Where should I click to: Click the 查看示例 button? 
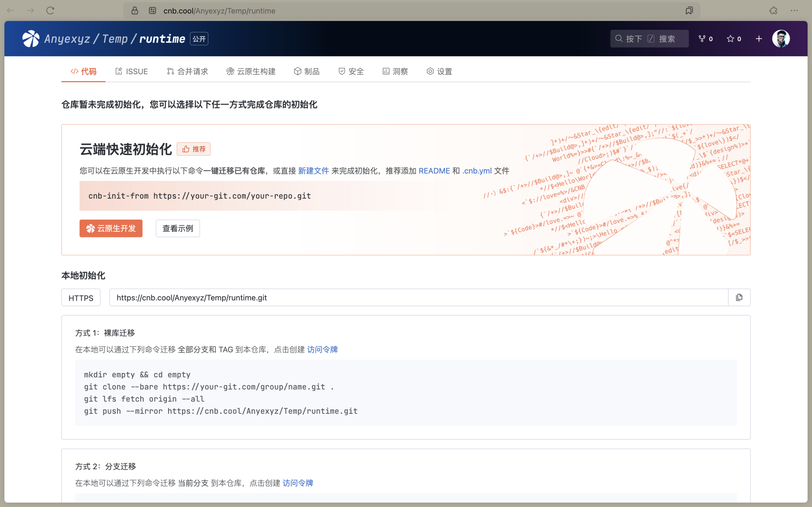click(x=178, y=228)
